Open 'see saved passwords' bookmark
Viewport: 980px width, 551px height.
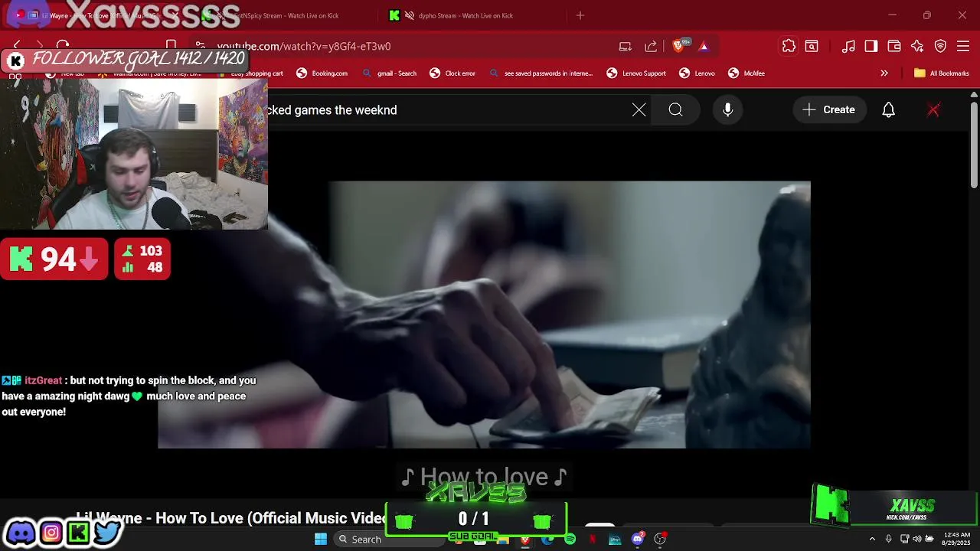541,73
